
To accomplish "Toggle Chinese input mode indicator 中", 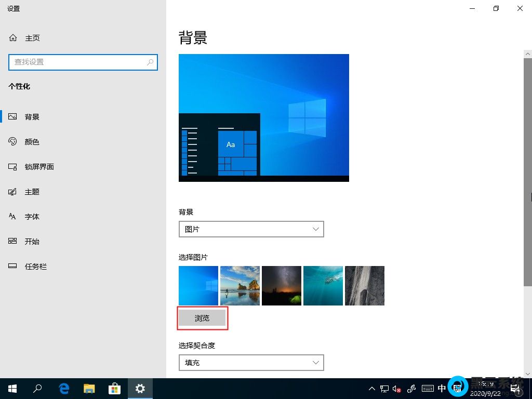I will [442, 388].
